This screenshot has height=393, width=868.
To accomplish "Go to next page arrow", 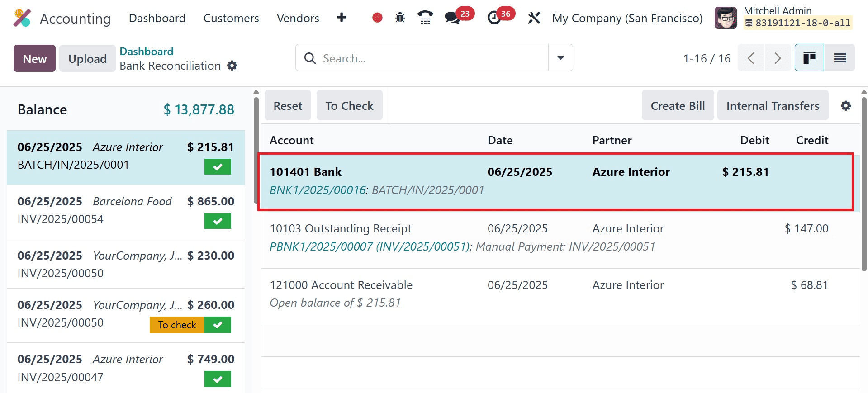I will point(778,58).
